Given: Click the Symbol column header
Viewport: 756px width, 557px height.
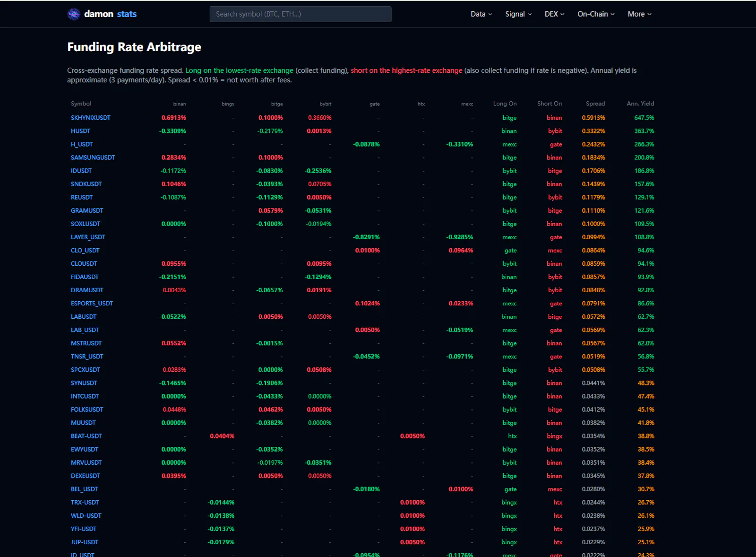Looking at the screenshot, I should [81, 103].
